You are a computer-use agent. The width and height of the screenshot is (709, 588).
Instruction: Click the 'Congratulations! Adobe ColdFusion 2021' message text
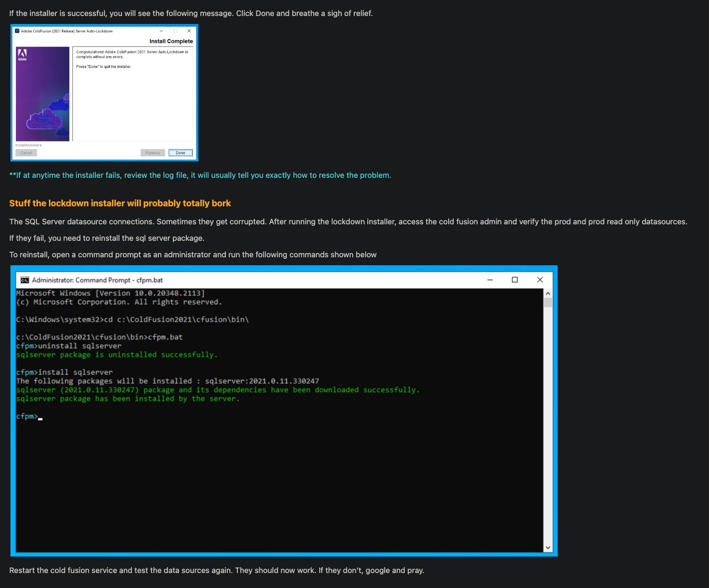tap(132, 54)
